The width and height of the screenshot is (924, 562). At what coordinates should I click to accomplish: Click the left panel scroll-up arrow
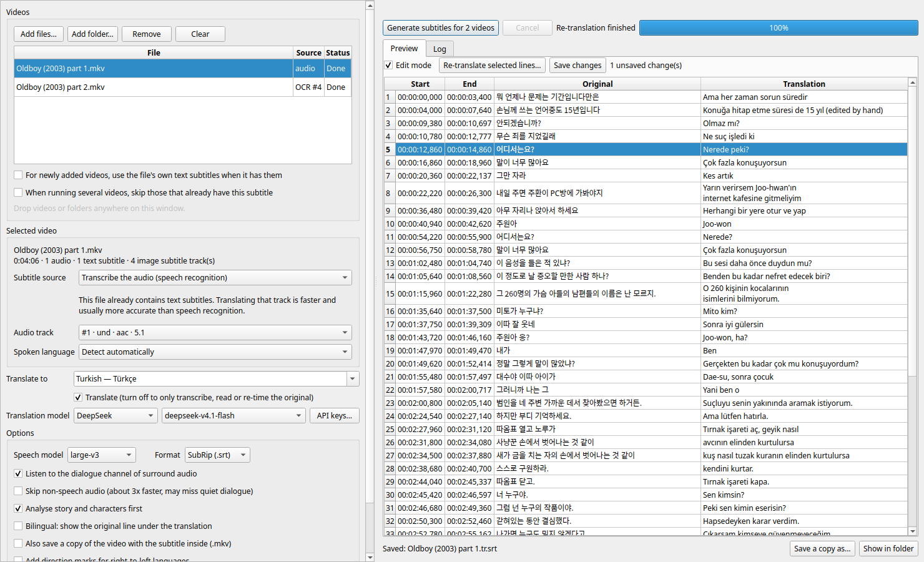370,6
